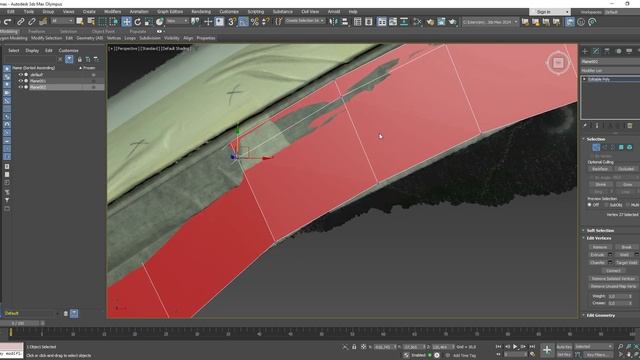
Task: Switch to the Freeform ribbon tab
Action: point(37,31)
